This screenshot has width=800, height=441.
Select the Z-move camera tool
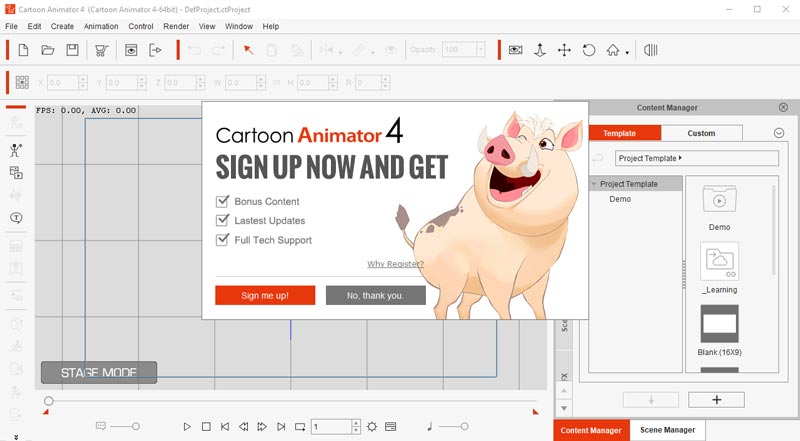(x=540, y=50)
